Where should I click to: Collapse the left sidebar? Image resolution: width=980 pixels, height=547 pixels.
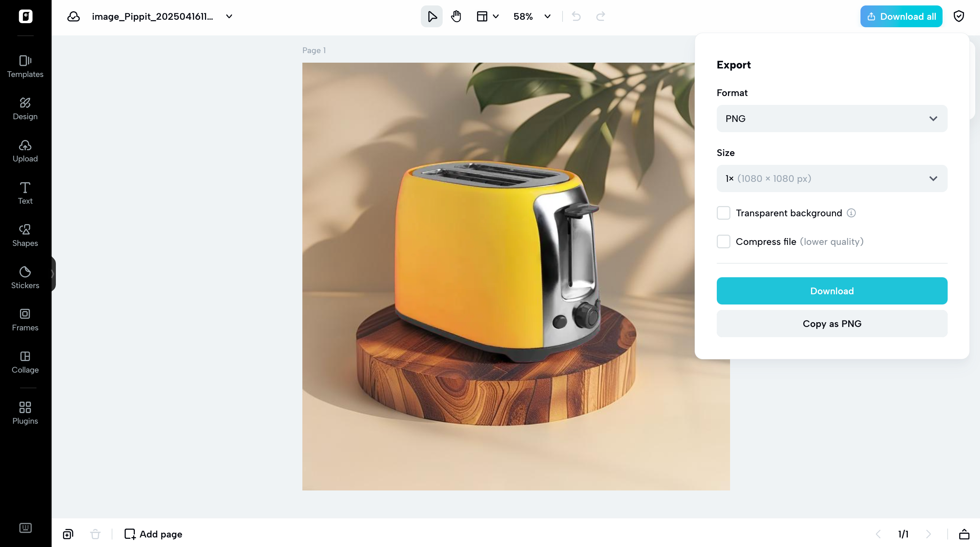tap(53, 274)
